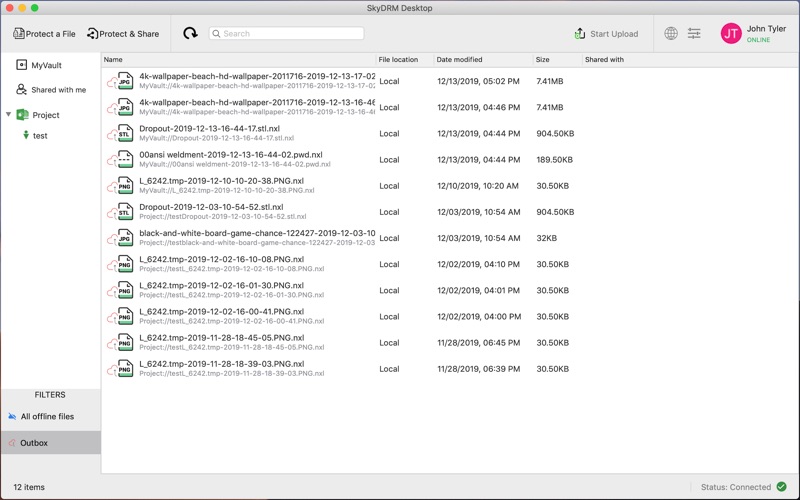Select file name 00ansi weldment-2019-12-13-16-44-02.pwd.nxl

tap(231, 155)
